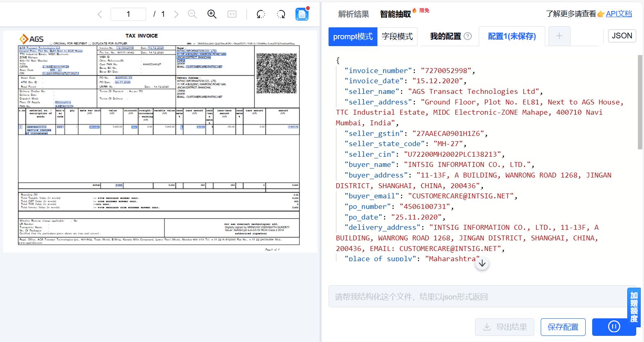Click the 加赠额度 side banner
The height and width of the screenshot is (342, 644).
634,307
